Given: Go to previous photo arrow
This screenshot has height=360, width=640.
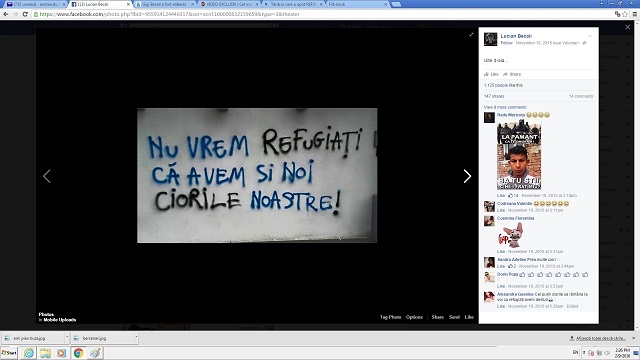Looking at the screenshot, I should pyautogui.click(x=47, y=176).
